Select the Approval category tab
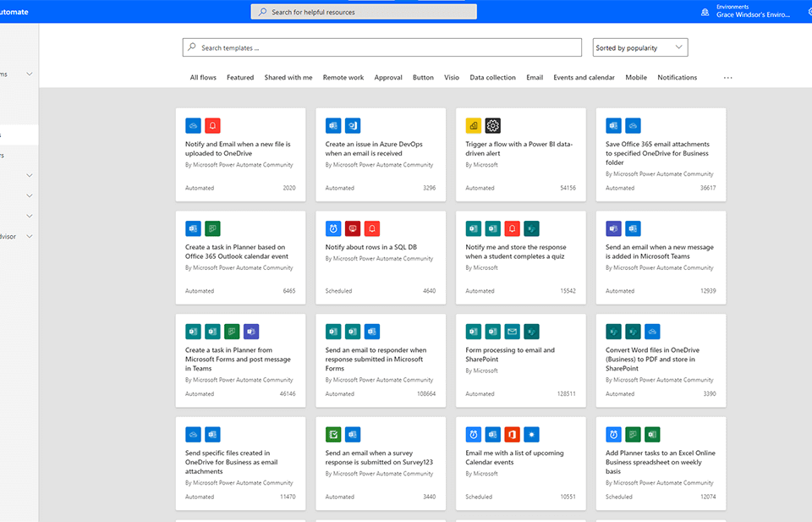812x522 pixels. (388, 78)
